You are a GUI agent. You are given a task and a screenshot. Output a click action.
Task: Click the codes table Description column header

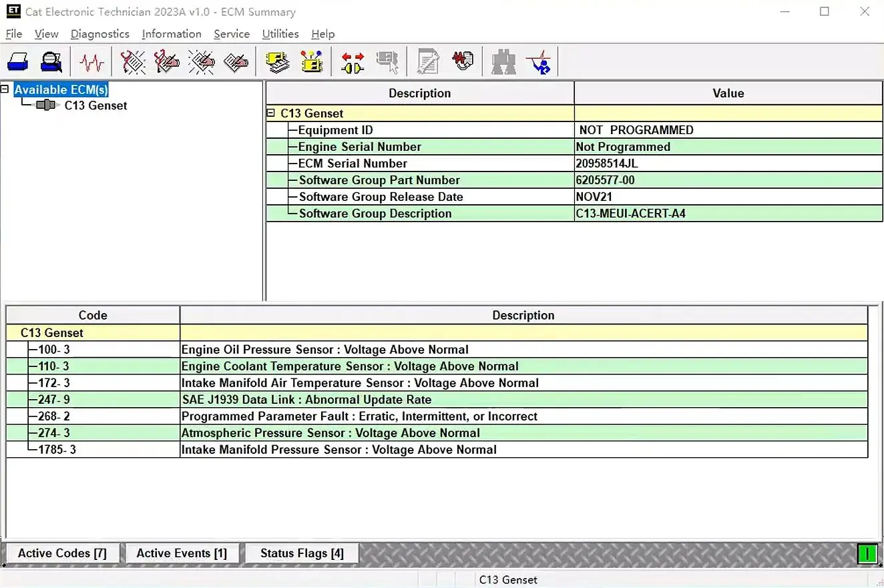523,315
